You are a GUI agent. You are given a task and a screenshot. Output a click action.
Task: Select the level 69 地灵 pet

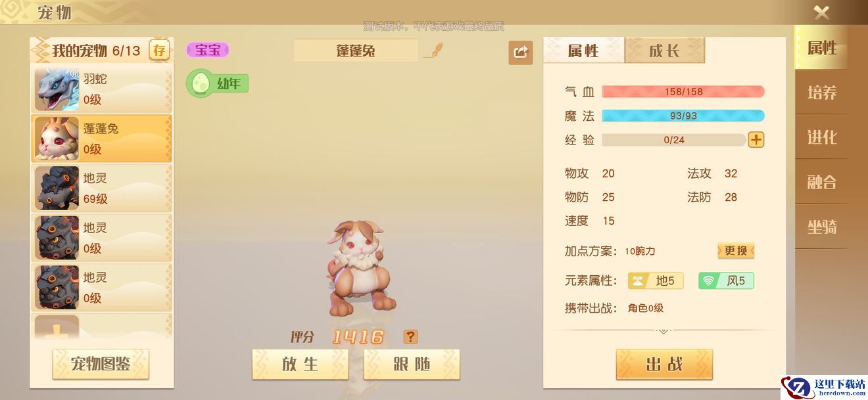pos(102,188)
